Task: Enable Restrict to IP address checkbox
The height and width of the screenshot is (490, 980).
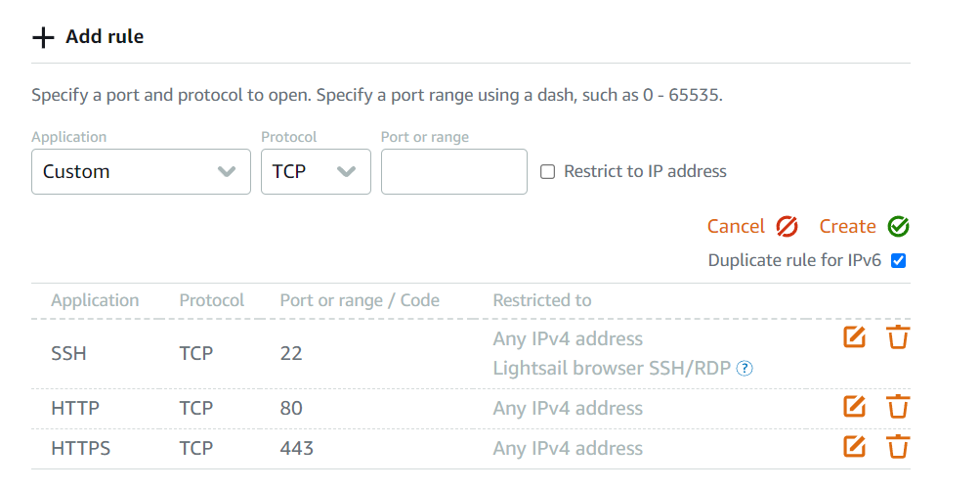Action: (547, 172)
